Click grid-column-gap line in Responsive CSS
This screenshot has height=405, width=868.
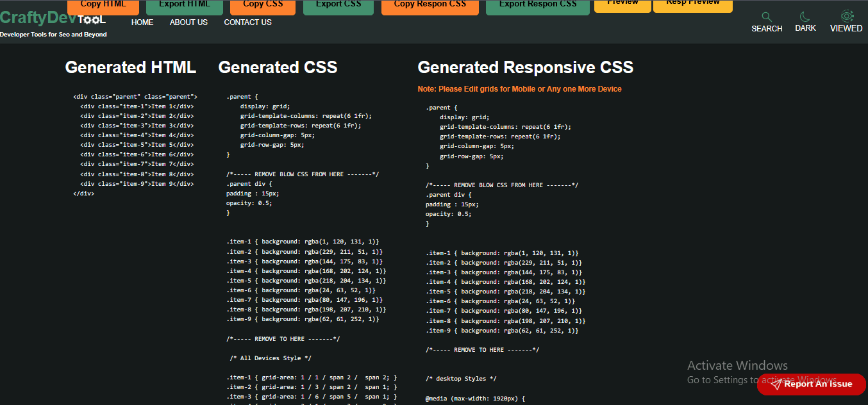(x=477, y=146)
